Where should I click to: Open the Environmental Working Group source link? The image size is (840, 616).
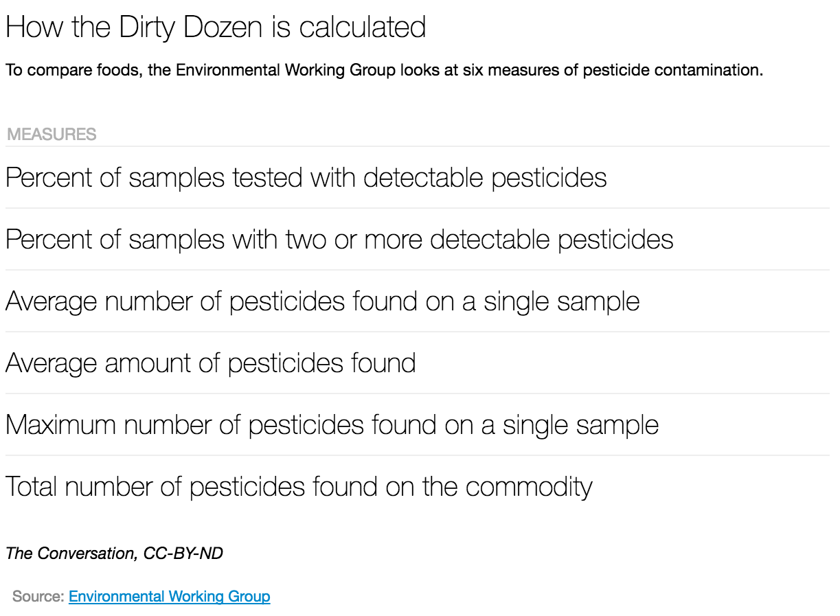169,596
